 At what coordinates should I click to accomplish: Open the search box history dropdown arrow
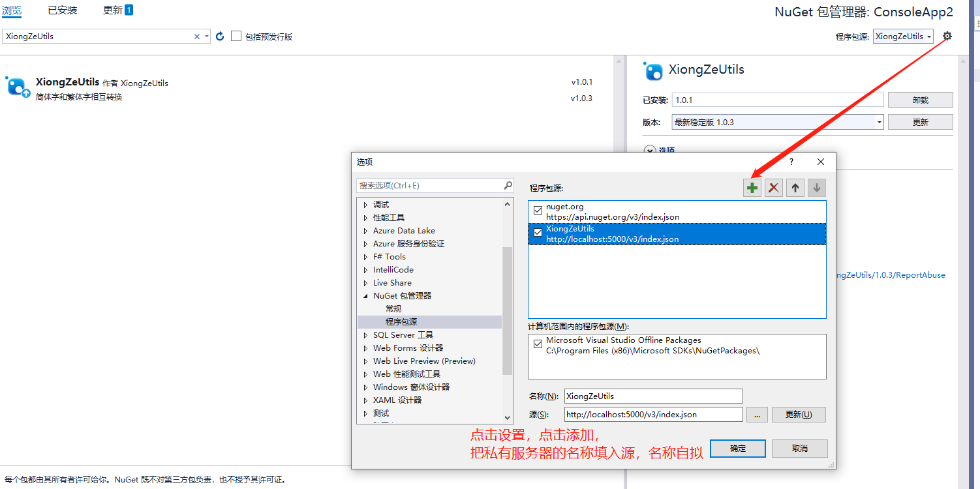coord(207,37)
